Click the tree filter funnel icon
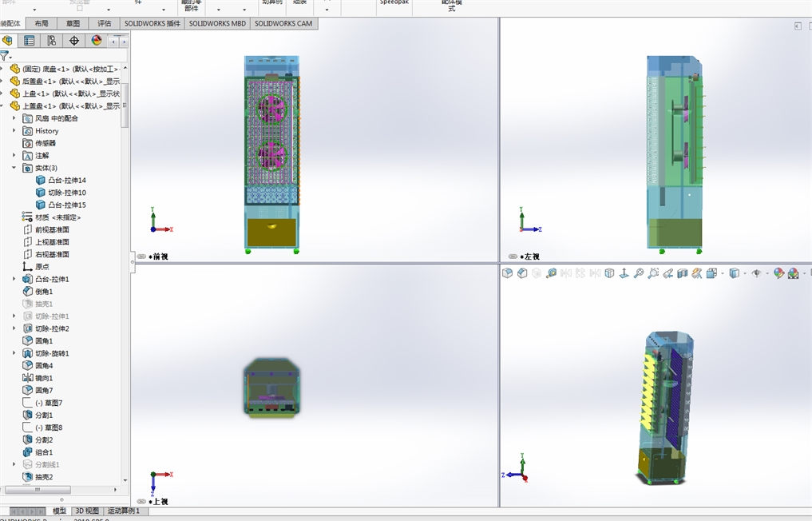812x521 pixels. pyautogui.click(x=4, y=55)
